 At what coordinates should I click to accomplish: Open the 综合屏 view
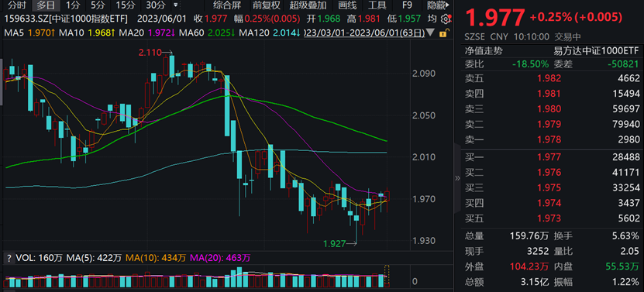[227, 5]
